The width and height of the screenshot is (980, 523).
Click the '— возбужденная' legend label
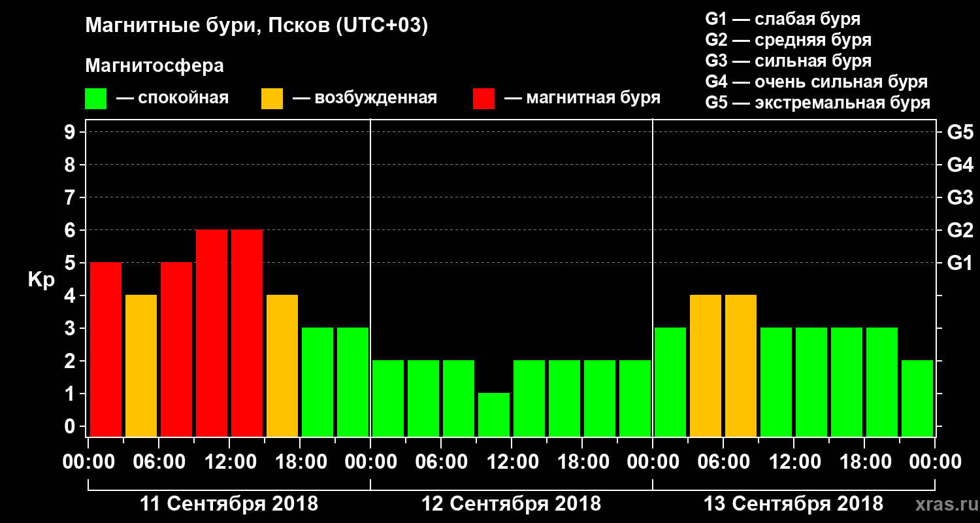tap(365, 98)
